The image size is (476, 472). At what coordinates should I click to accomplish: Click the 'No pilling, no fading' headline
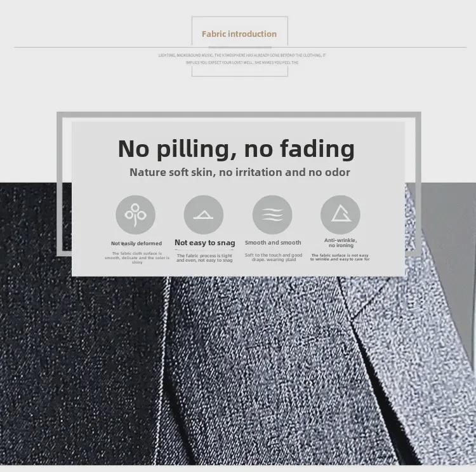236,149
